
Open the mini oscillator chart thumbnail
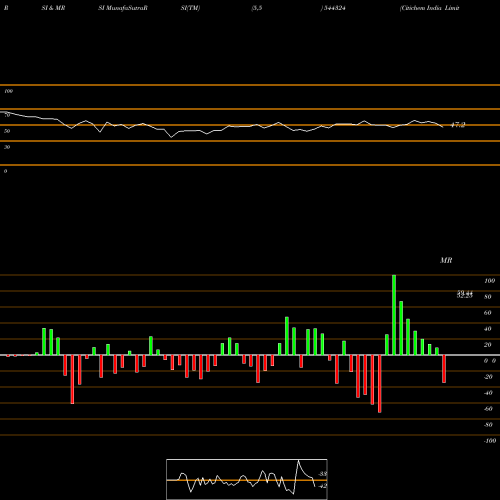(247, 479)
